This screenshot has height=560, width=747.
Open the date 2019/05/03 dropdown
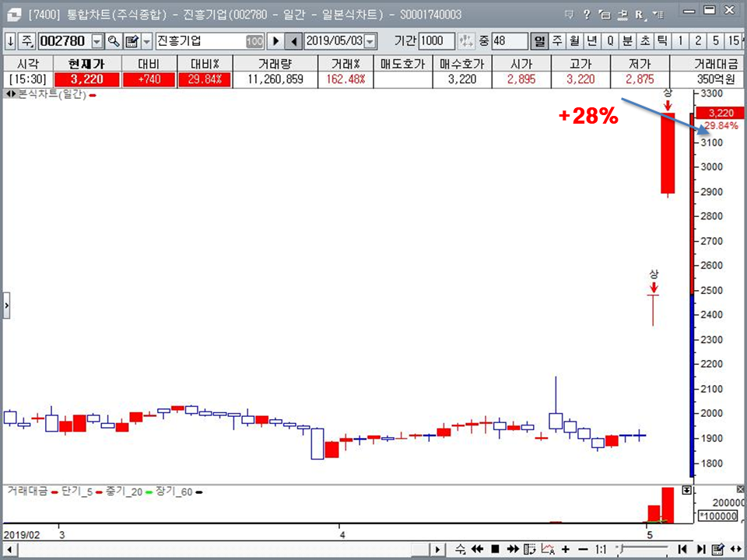(x=370, y=41)
